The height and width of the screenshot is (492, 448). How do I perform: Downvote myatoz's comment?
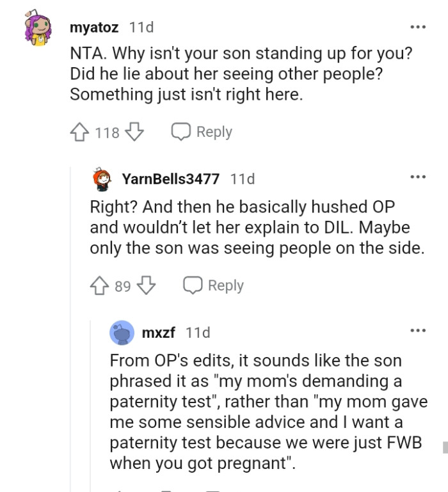(x=134, y=132)
